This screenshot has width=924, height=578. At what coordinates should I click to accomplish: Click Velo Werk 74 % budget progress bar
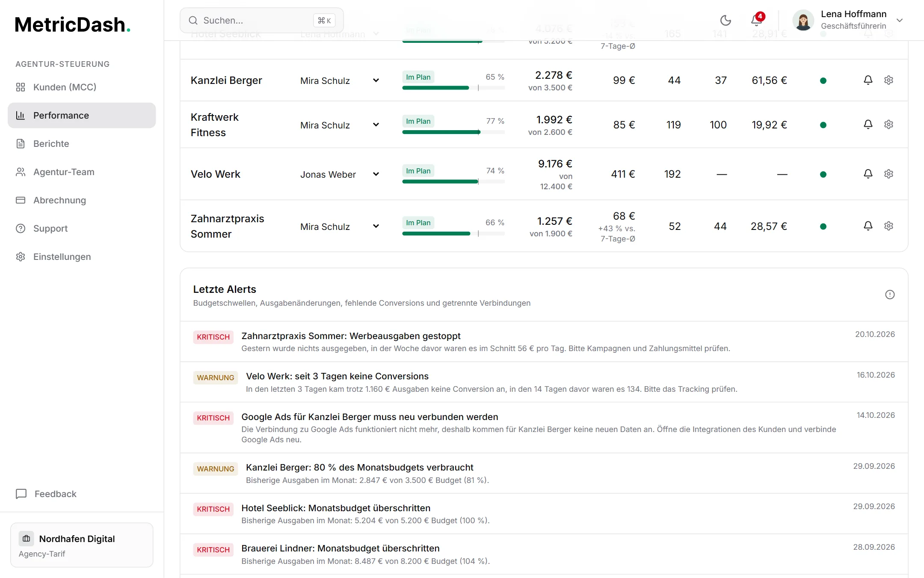[453, 182]
